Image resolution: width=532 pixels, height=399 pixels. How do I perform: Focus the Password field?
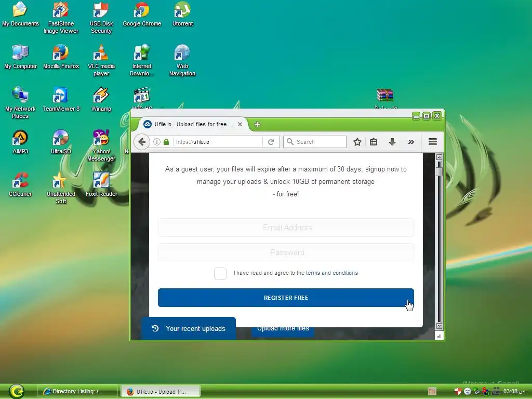coord(286,252)
